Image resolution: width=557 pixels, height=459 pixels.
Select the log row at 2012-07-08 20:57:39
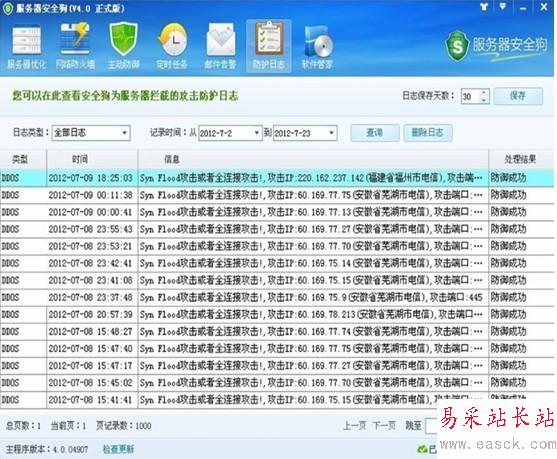coord(277,314)
